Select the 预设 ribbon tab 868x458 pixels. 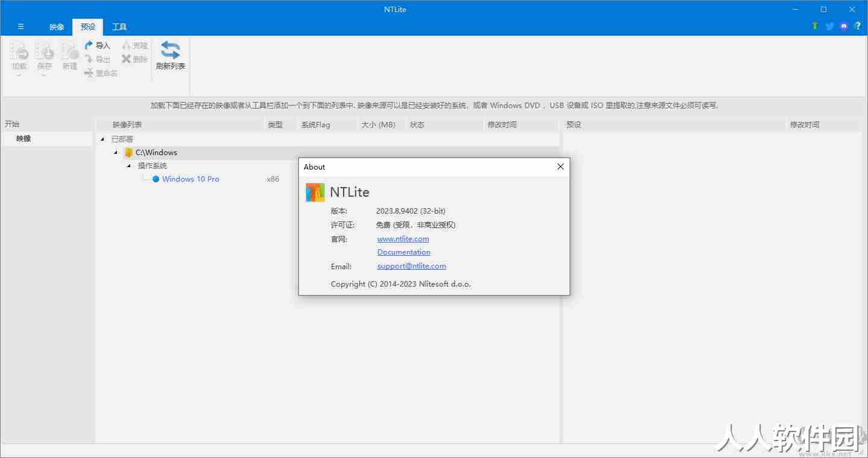88,27
